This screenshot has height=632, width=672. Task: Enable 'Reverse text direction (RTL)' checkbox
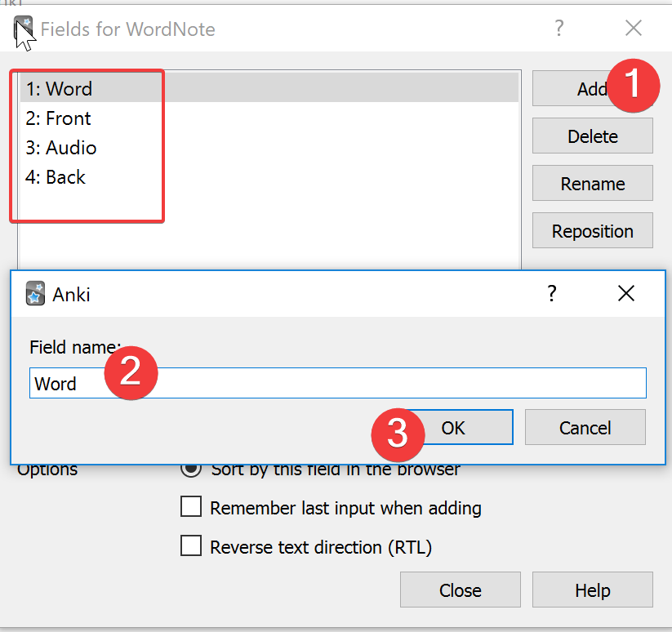[x=191, y=546]
